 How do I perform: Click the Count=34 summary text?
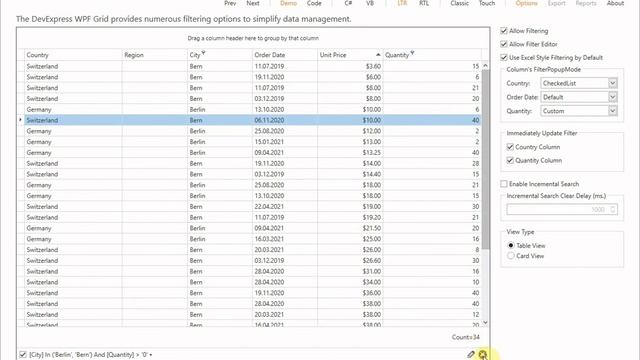click(x=465, y=337)
